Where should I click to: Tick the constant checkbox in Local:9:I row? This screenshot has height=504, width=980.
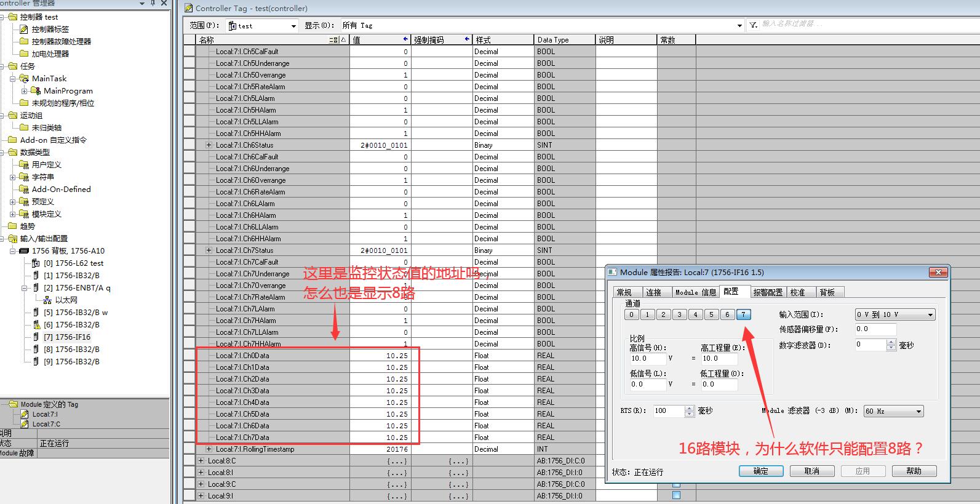click(676, 495)
